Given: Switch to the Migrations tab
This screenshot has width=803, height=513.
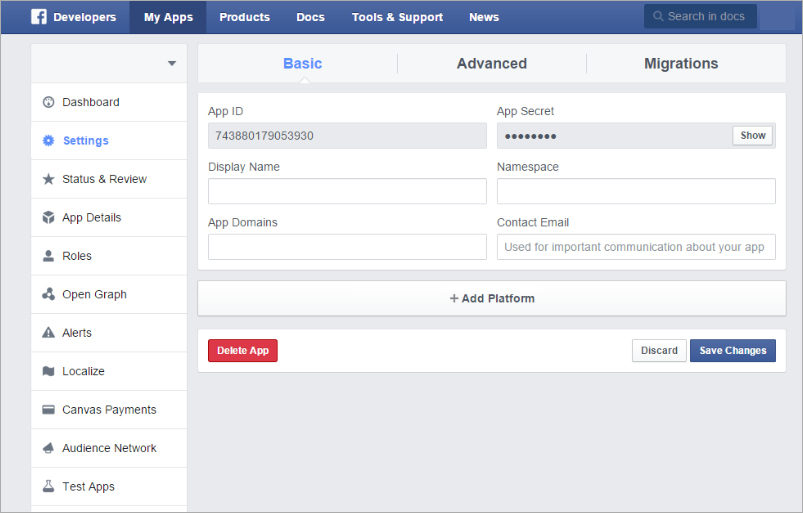Looking at the screenshot, I should click(681, 63).
